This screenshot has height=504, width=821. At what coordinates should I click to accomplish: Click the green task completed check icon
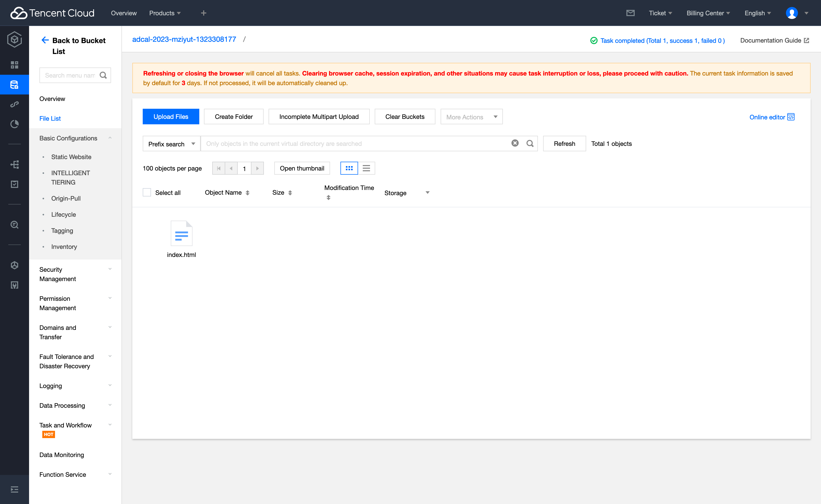593,41
